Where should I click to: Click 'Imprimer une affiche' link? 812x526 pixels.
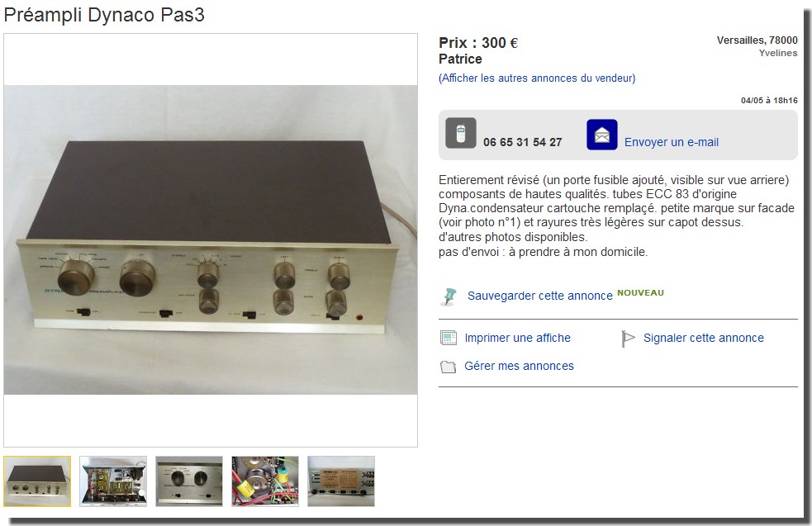[517, 338]
